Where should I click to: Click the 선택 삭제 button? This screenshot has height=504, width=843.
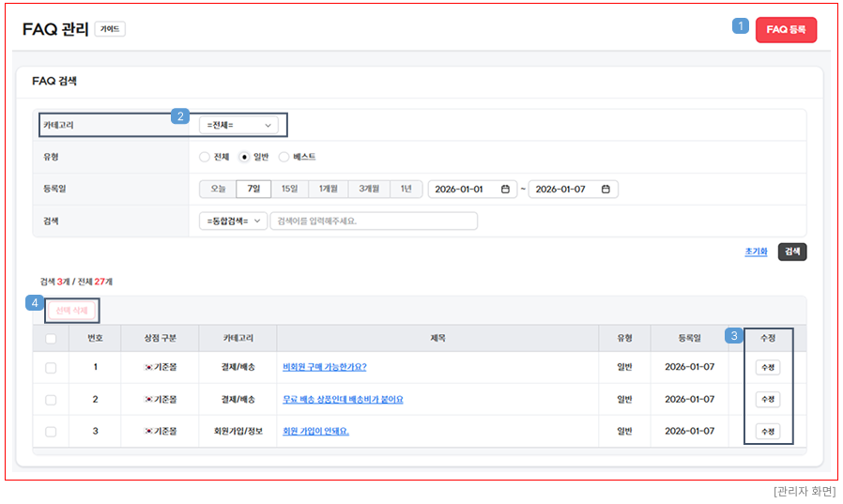click(71, 310)
